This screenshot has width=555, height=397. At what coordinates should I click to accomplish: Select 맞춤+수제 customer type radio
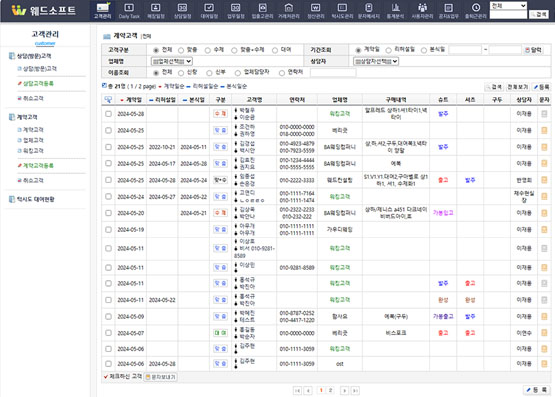[x=234, y=50]
